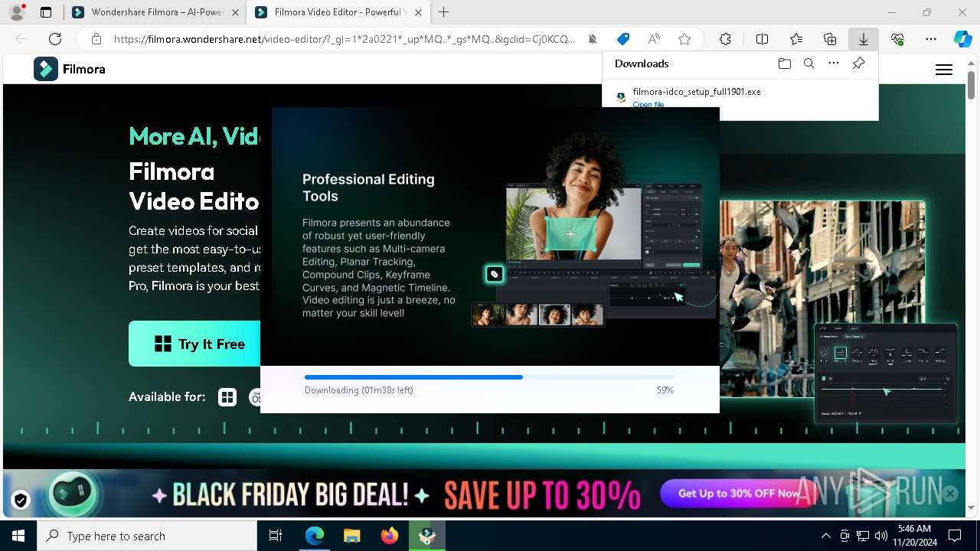The image size is (980, 551).
Task: Click the installer download progress bar
Action: tap(490, 377)
